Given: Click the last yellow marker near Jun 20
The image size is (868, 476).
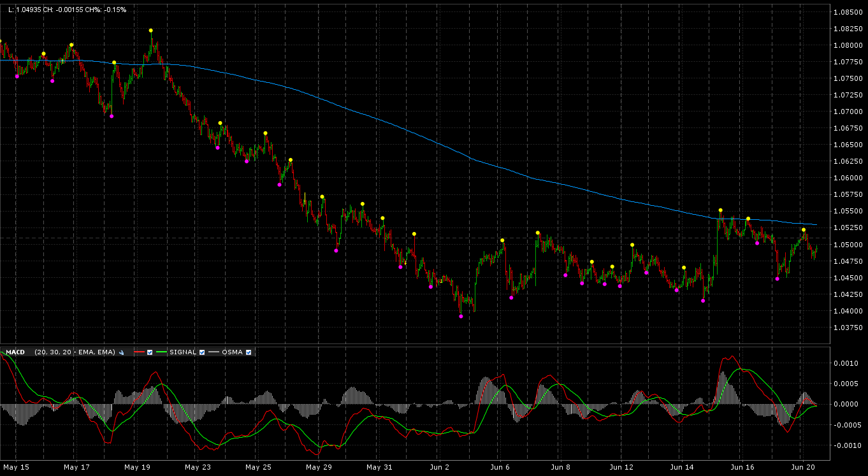Looking at the screenshot, I should [804, 229].
